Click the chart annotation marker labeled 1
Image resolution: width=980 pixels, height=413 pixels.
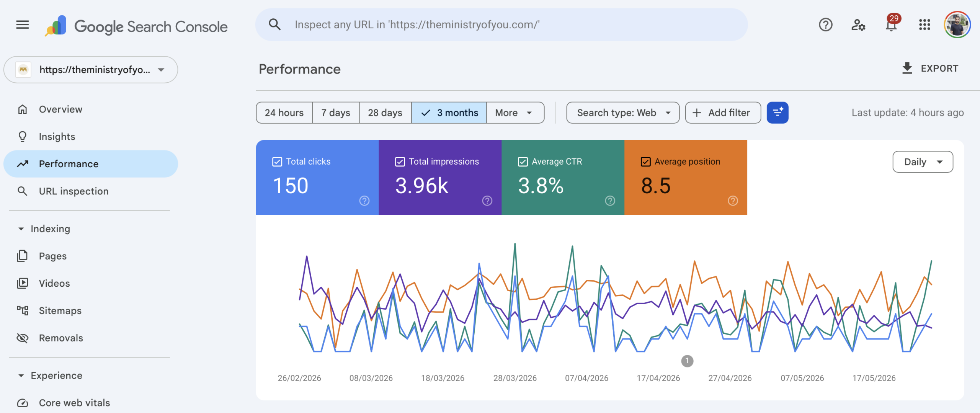[687, 361]
